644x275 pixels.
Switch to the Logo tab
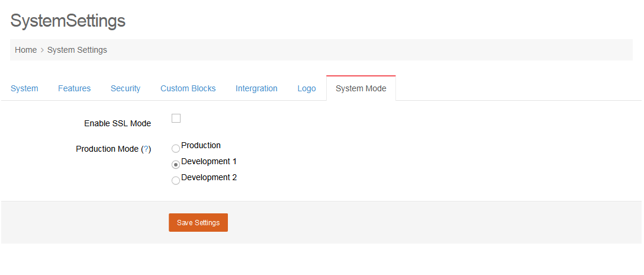(307, 88)
